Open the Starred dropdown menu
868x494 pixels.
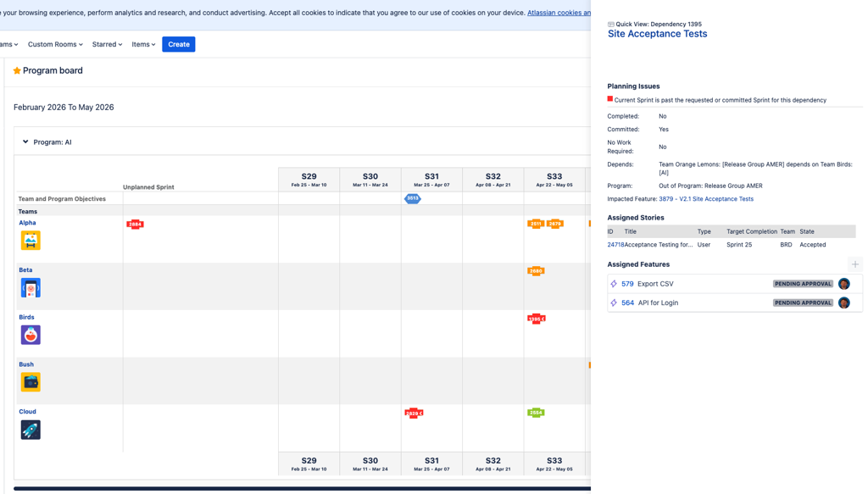pyautogui.click(x=108, y=44)
